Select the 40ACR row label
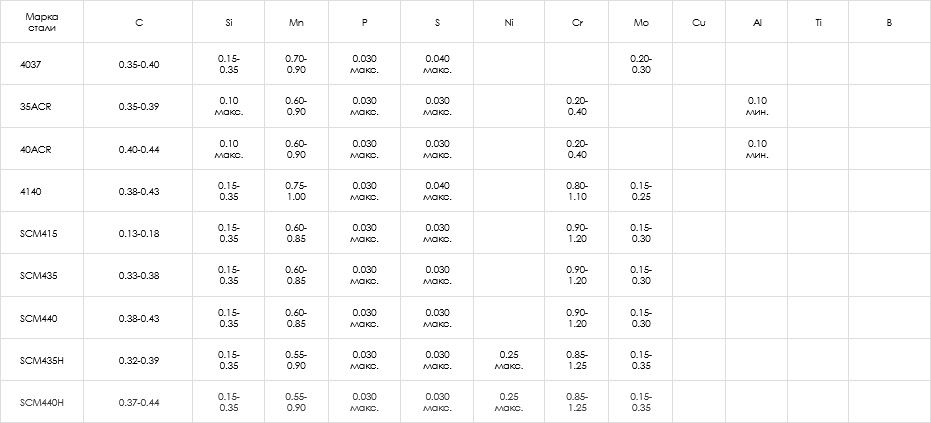 point(35,149)
